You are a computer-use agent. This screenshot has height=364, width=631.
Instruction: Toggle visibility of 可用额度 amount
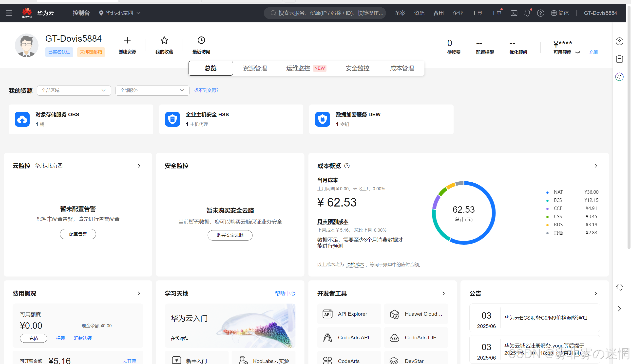(577, 52)
